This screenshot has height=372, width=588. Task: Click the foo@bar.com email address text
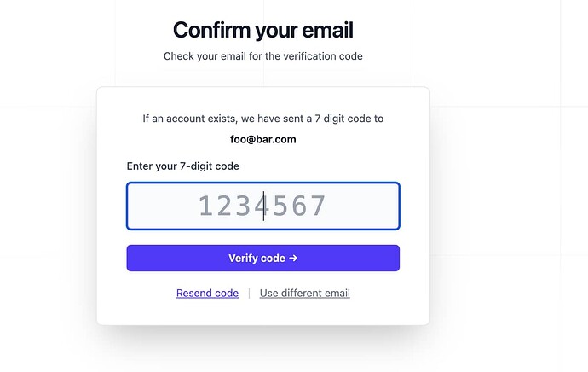point(263,140)
